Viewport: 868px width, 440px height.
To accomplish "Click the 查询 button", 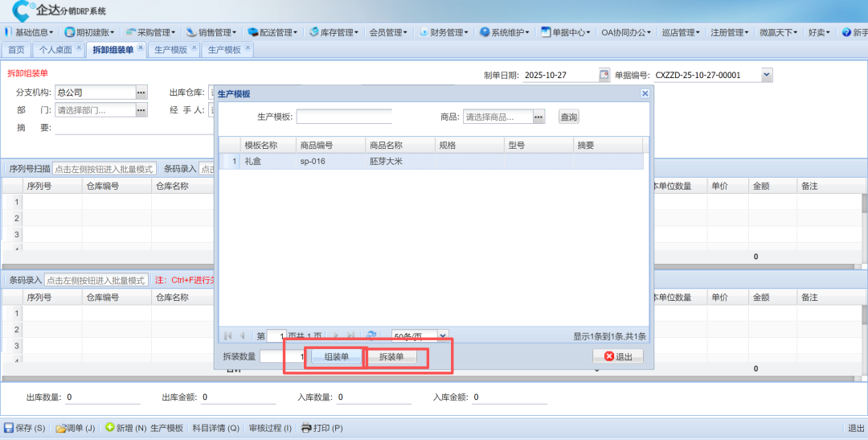I will tap(568, 117).
